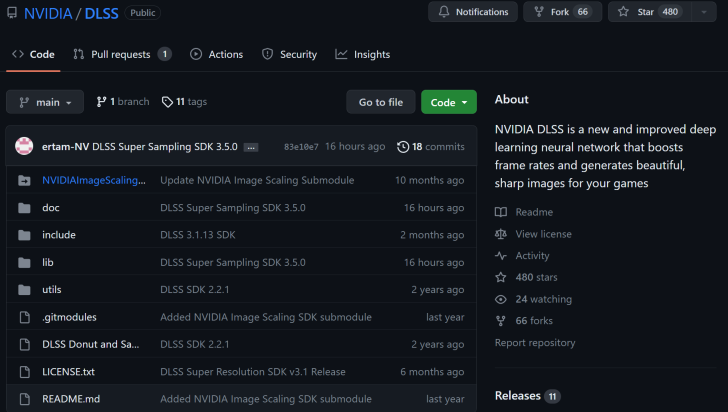Open the DLSS 3.1.13 SDK commit message
The width and height of the screenshot is (728, 412).
pos(198,235)
